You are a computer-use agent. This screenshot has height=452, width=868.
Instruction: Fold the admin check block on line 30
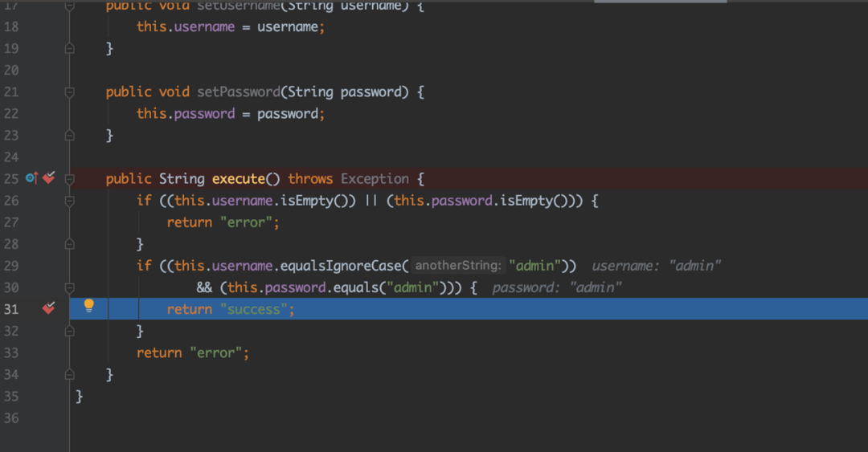pyautogui.click(x=70, y=287)
